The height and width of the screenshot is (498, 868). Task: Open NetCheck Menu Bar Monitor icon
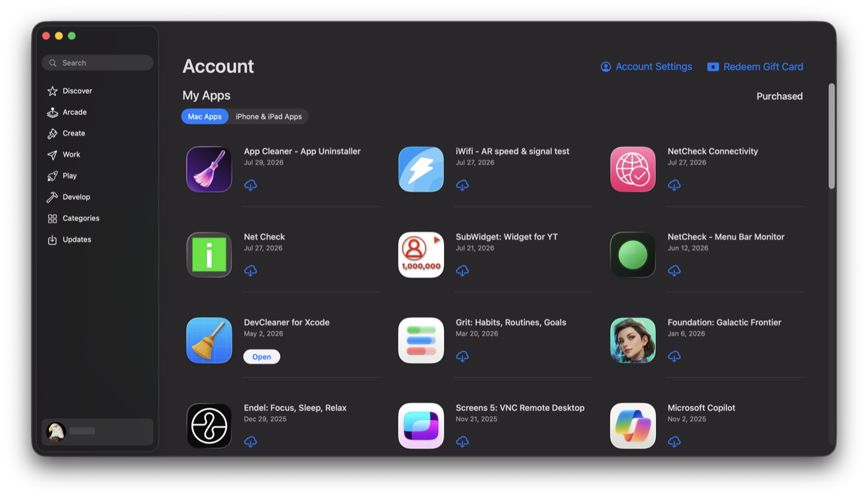pyautogui.click(x=633, y=255)
